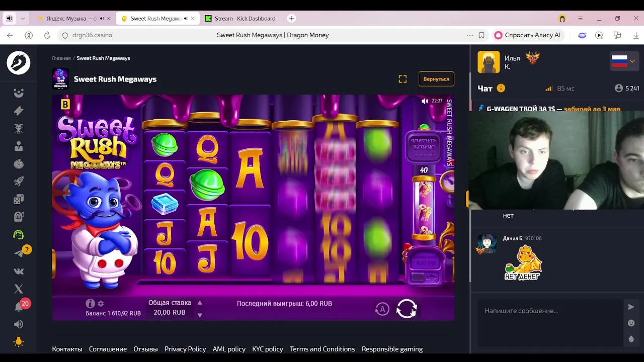
Task: Open browser extensions icon
Action: (x=617, y=35)
